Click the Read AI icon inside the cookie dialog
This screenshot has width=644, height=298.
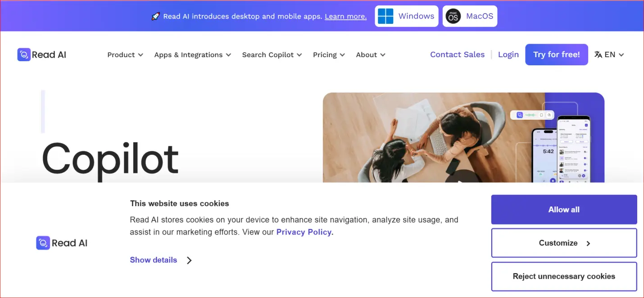(42, 243)
